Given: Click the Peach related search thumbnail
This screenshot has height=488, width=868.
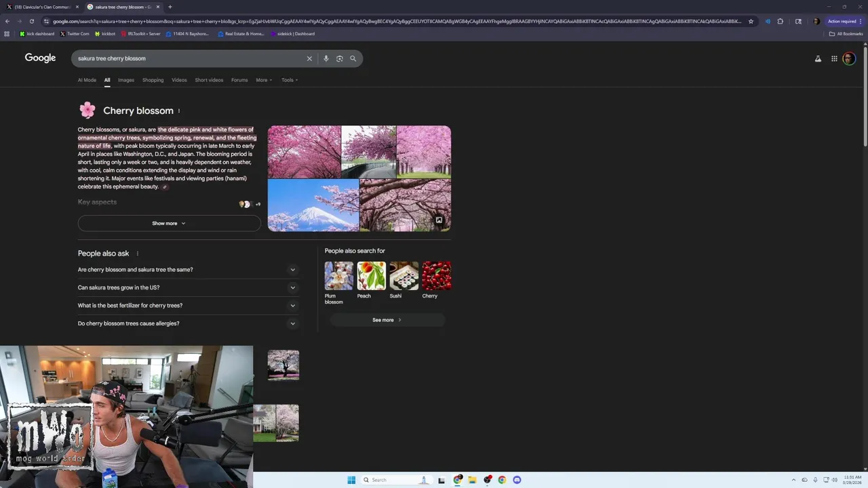Looking at the screenshot, I should click(371, 276).
